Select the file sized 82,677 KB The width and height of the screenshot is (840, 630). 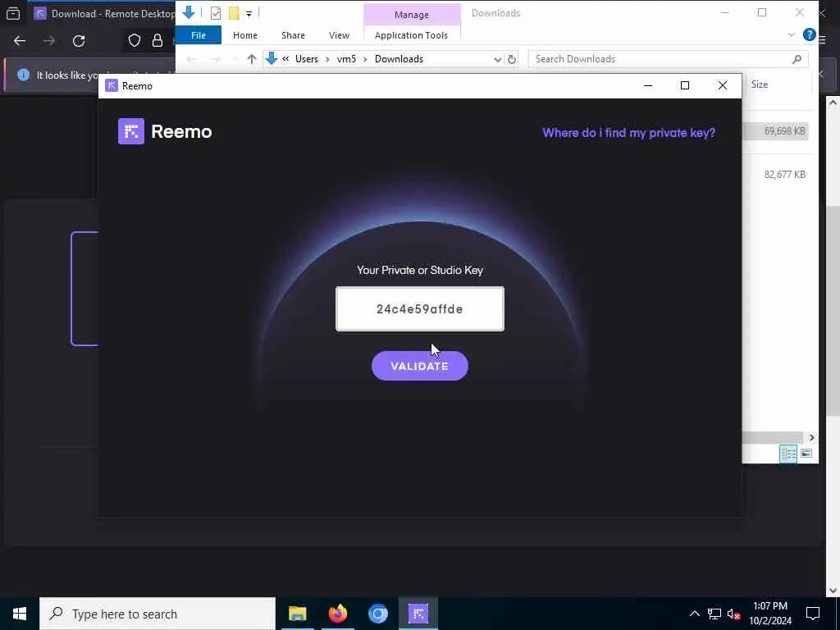(x=784, y=174)
